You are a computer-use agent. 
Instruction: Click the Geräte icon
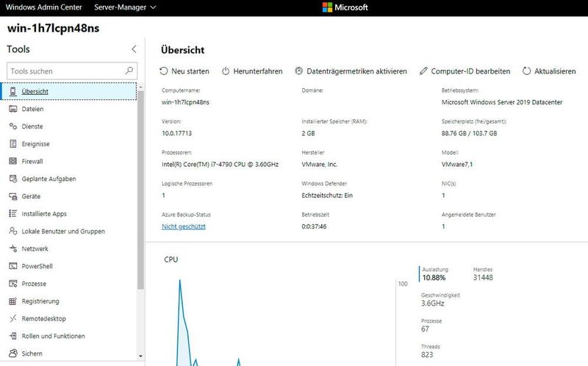(13, 196)
